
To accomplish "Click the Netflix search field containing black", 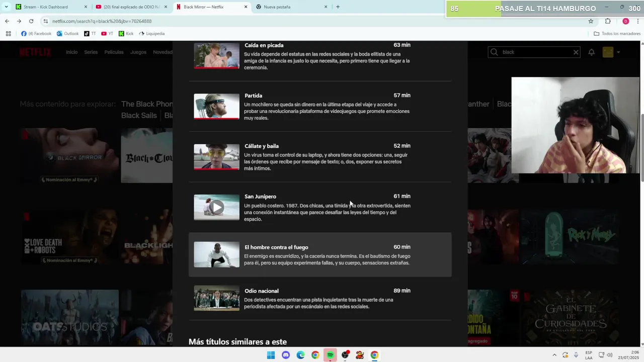I will [x=534, y=52].
